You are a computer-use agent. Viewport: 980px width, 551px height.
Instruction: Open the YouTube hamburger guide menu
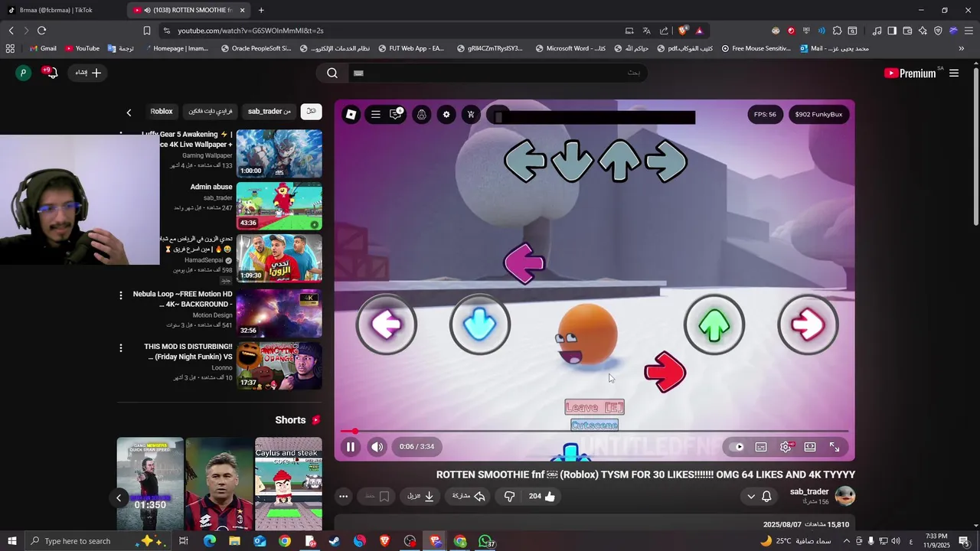(954, 73)
